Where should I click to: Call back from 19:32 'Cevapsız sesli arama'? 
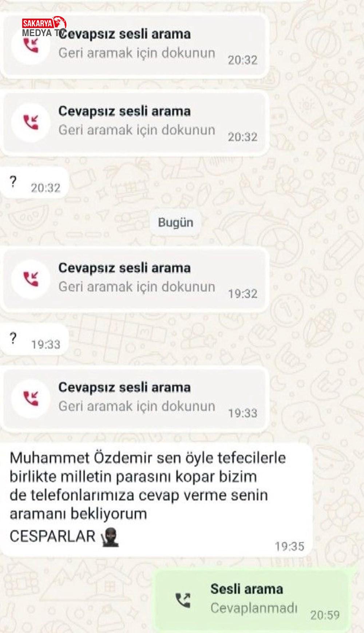pyautogui.click(x=135, y=279)
